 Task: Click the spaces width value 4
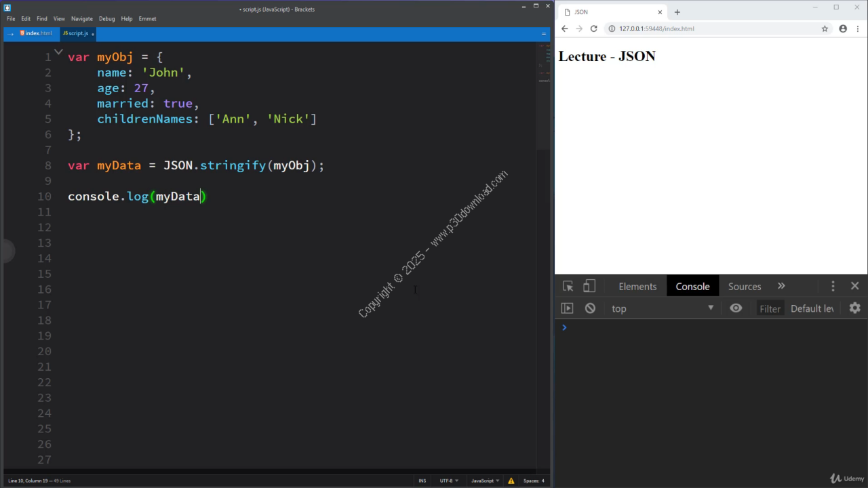coord(542,481)
